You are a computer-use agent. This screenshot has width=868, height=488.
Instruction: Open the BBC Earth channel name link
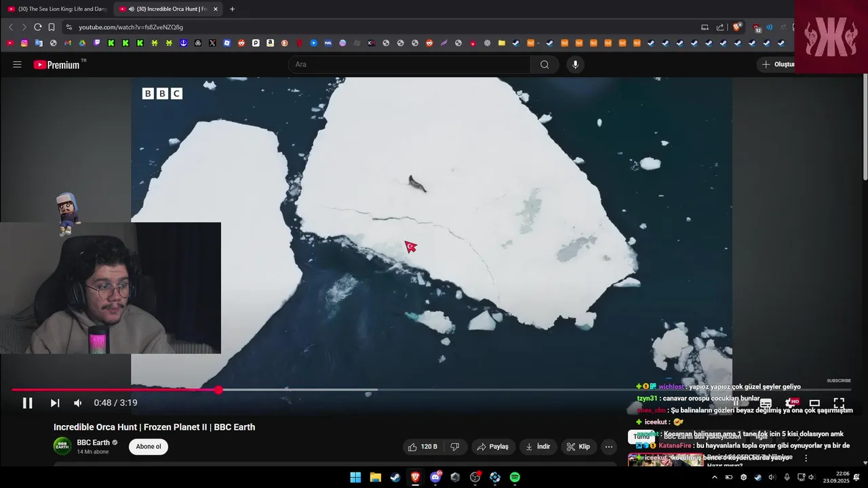tap(93, 443)
